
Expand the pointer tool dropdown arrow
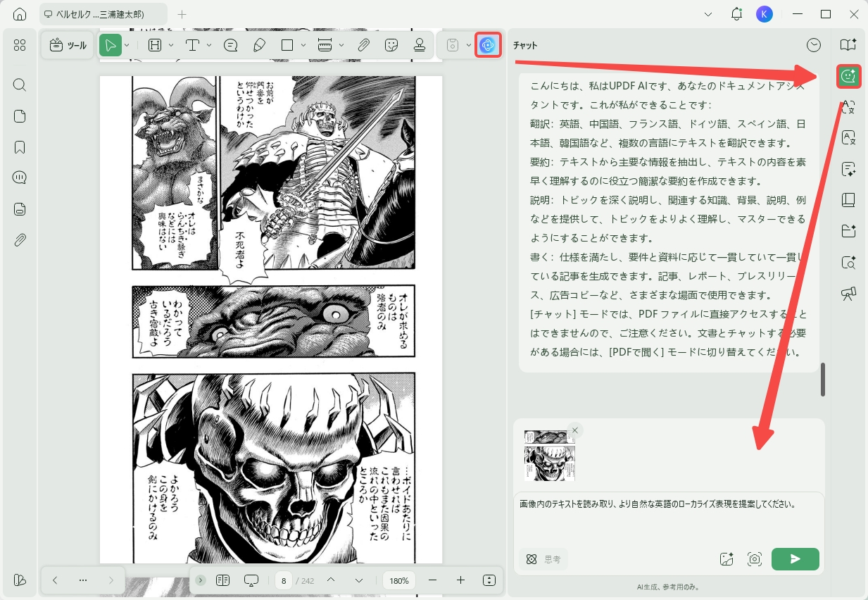[x=127, y=45]
